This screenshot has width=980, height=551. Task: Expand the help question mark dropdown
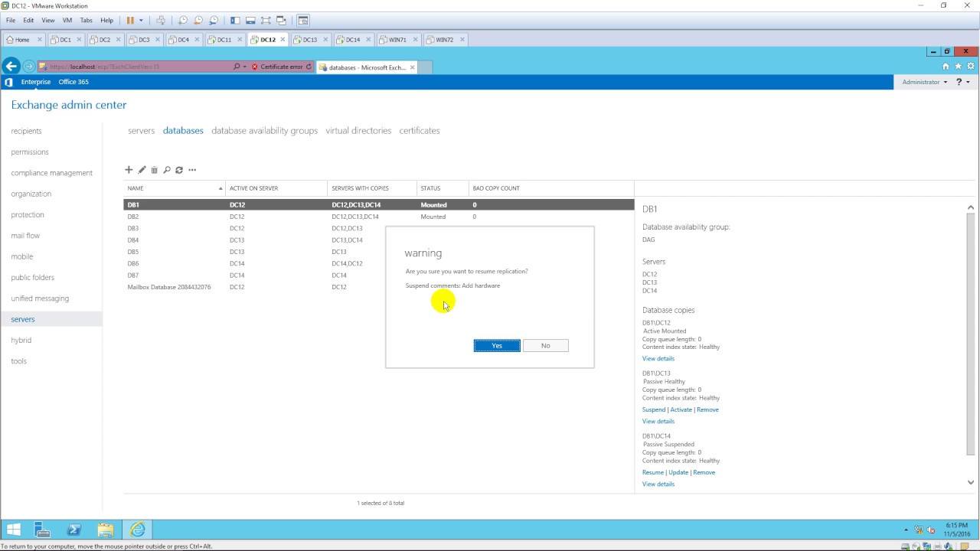pyautogui.click(x=962, y=82)
